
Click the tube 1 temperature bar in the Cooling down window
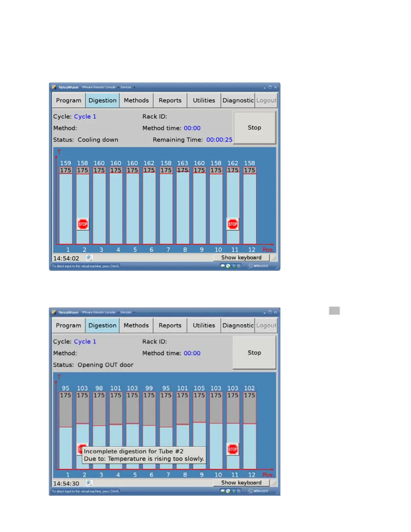tap(66, 205)
